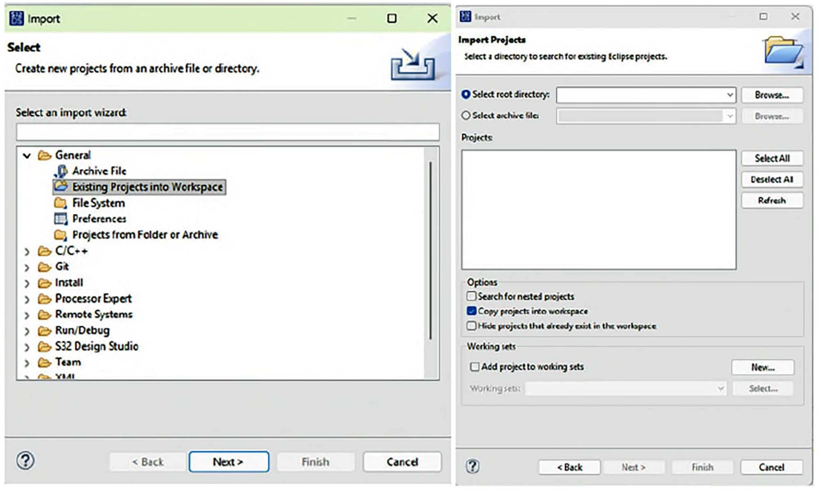Click the wizard list vertical scrollbar

pos(431,250)
